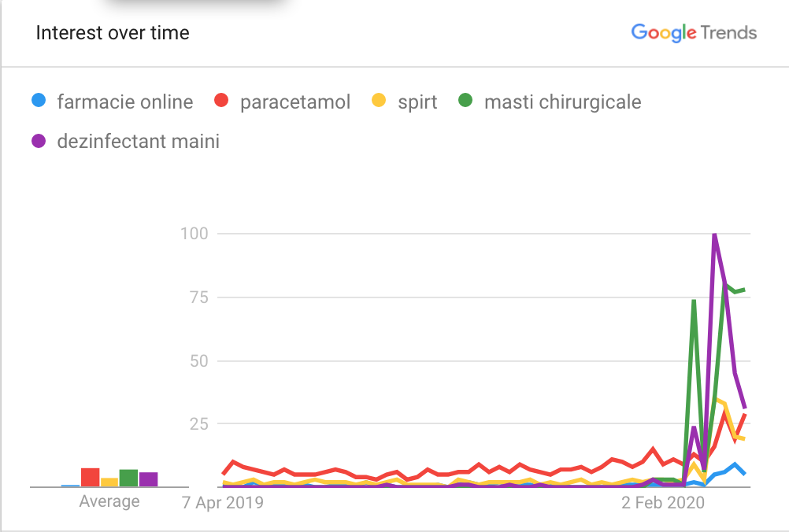Select the farmacie online legend label

[x=124, y=102]
